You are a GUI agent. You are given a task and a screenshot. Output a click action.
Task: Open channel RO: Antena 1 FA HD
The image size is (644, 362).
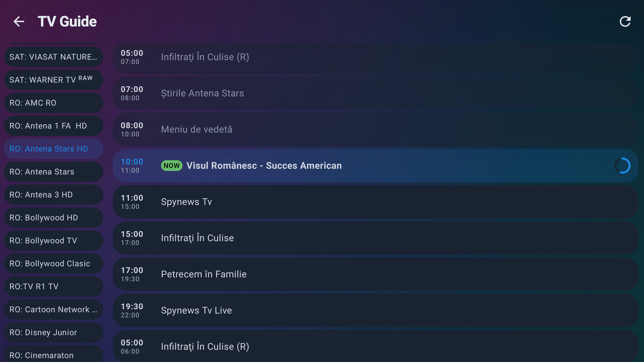tap(53, 126)
